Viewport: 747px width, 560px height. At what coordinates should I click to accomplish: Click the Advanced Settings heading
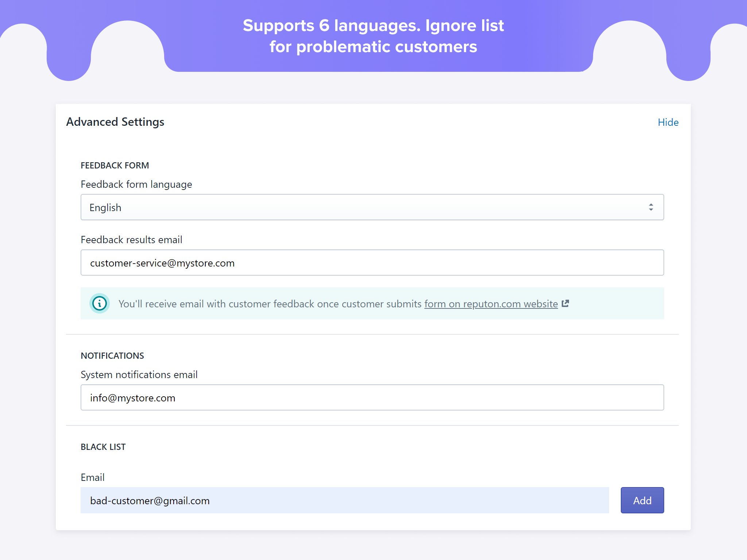(x=115, y=122)
